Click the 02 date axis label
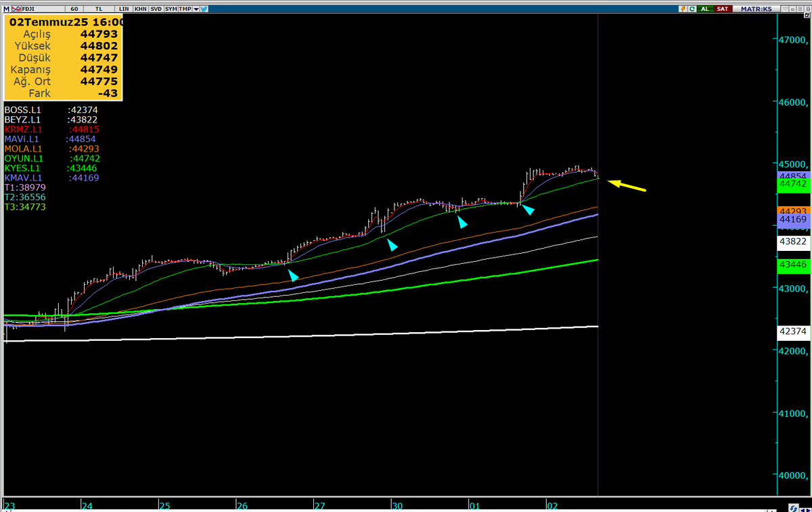Image resolution: width=812 pixels, height=512 pixels. point(552,505)
